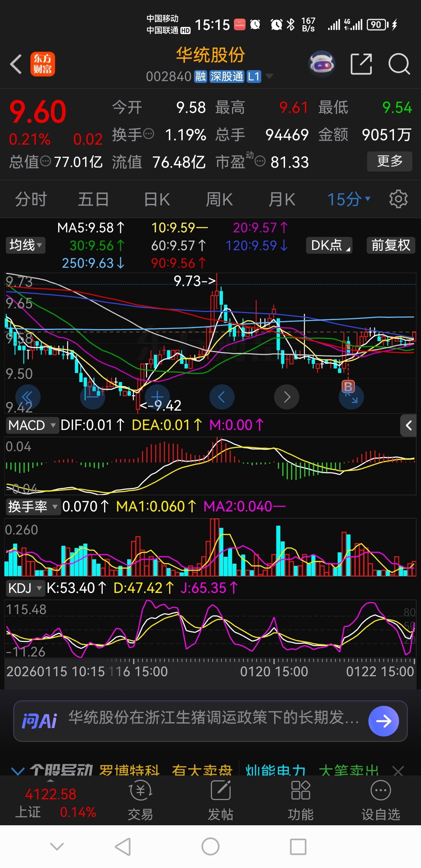Switch to 分时 tab
Image resolution: width=421 pixels, height=868 pixels.
tap(31, 199)
